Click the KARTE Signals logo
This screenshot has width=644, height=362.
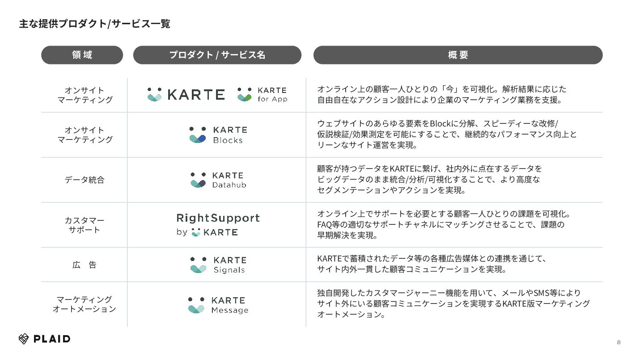[218, 265]
